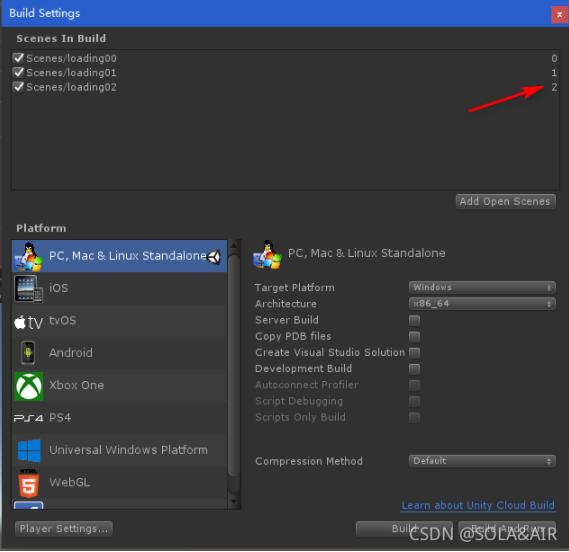Select the iOS platform icon
The image size is (569, 552).
click(28, 289)
